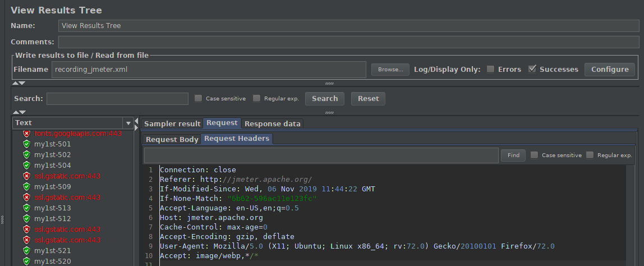The height and width of the screenshot is (266, 644).
Task: Uncheck the Successes checkbox
Action: click(532, 69)
